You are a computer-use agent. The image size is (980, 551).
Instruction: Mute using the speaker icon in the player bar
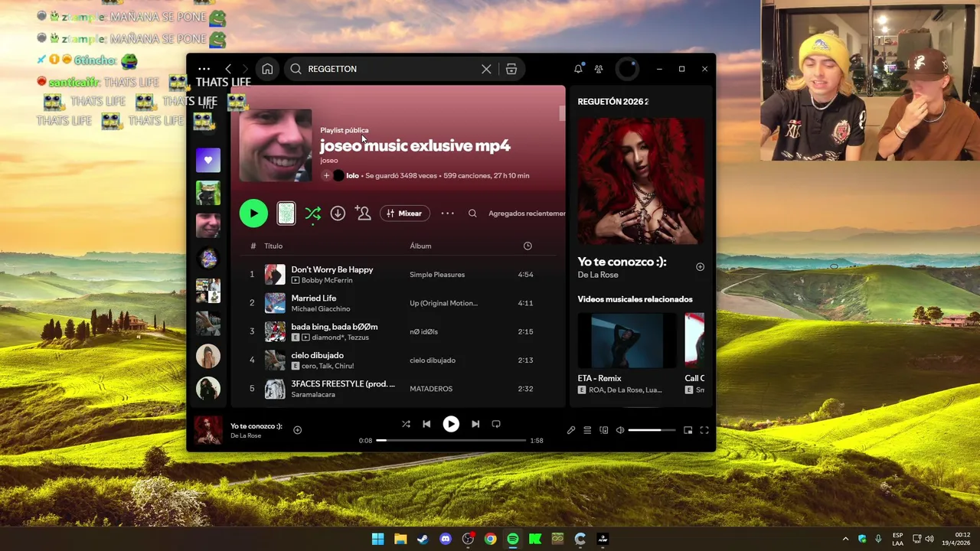(x=620, y=430)
